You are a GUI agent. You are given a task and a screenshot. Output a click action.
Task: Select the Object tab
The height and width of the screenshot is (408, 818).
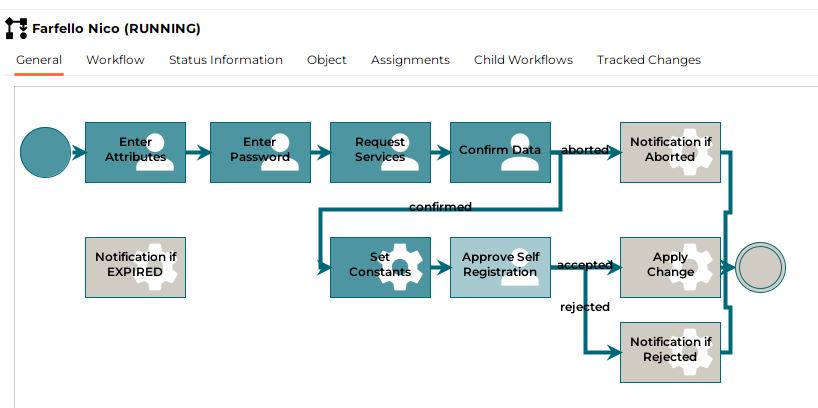click(327, 60)
